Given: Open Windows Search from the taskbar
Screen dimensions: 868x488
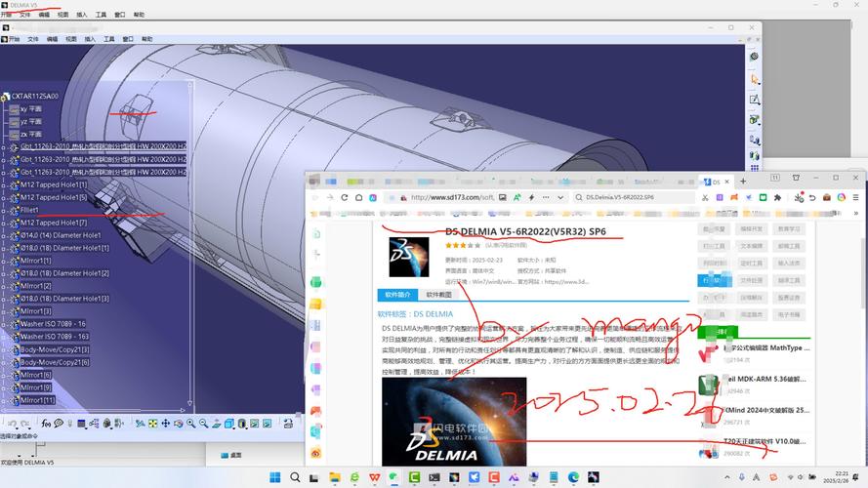Looking at the screenshot, I should pyautogui.click(x=295, y=477).
